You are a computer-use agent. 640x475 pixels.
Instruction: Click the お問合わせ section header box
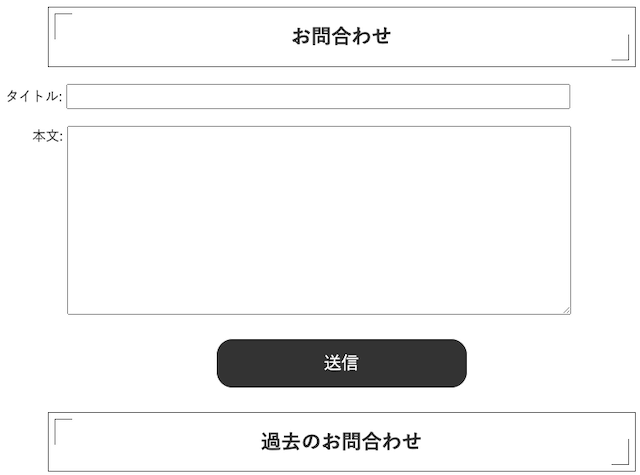tap(342, 37)
